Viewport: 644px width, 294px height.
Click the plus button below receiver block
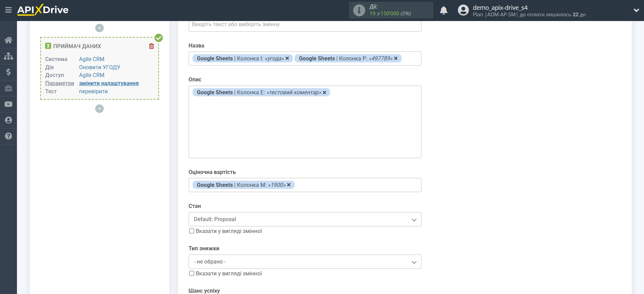99,109
